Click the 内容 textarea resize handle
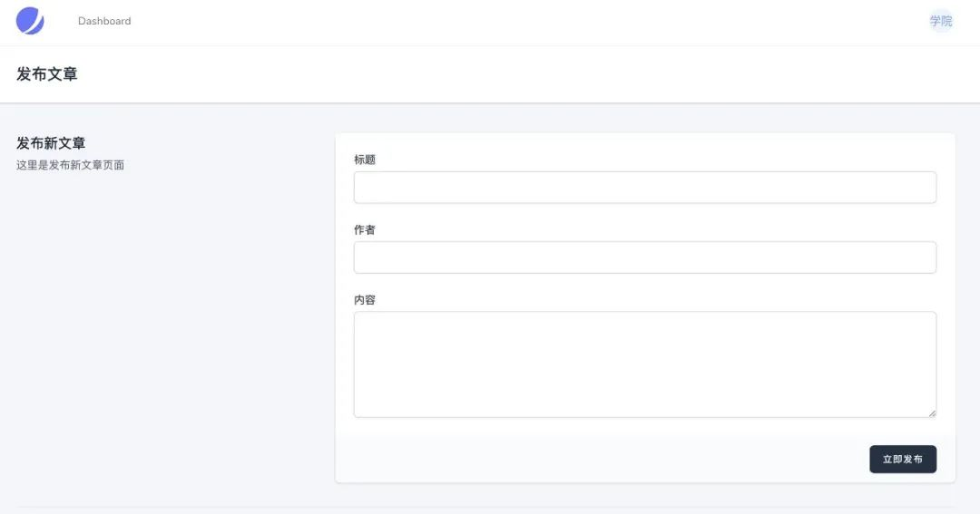 click(x=931, y=412)
